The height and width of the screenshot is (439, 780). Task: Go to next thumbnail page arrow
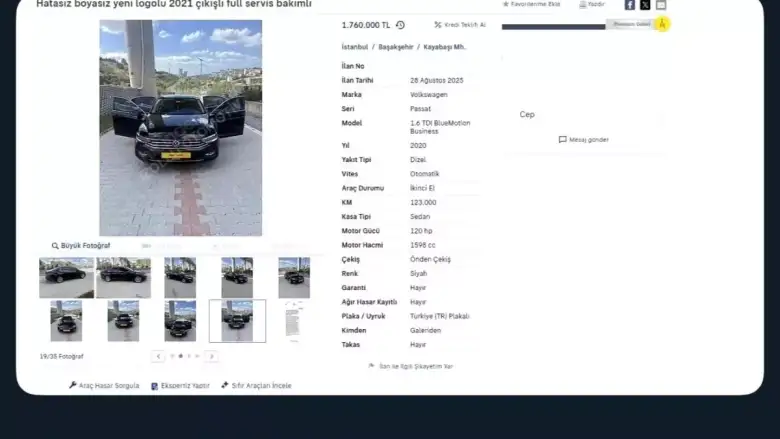coord(212,356)
